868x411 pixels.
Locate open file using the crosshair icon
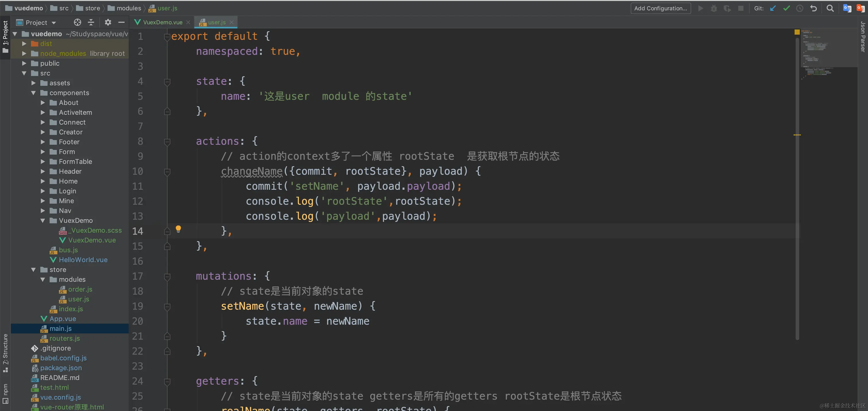pyautogui.click(x=77, y=22)
